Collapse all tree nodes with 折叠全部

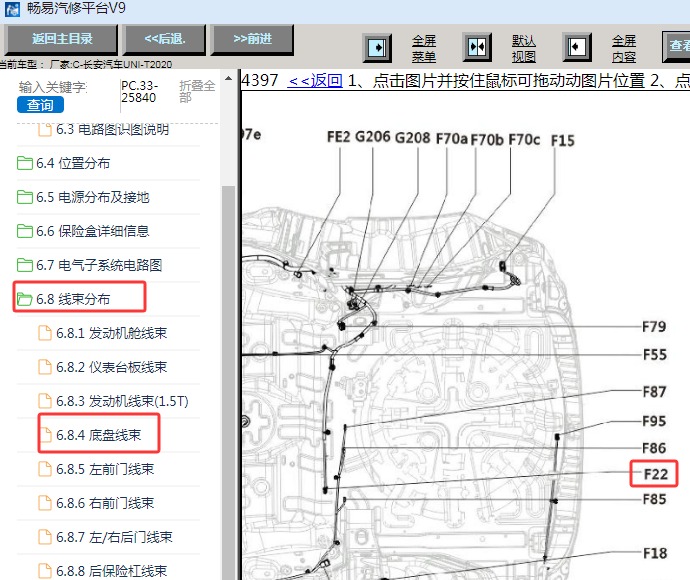click(197, 91)
